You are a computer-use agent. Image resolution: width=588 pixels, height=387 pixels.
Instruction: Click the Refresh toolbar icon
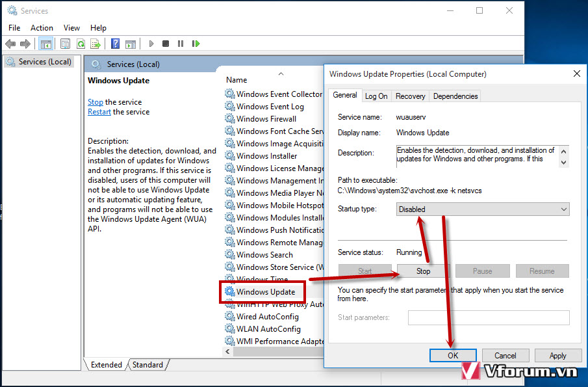81,44
